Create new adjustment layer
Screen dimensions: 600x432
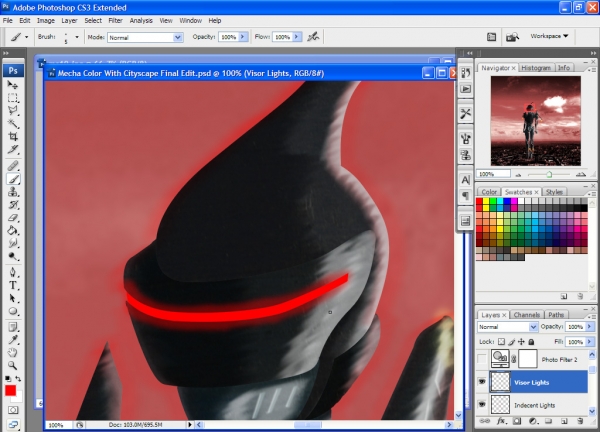[x=533, y=421]
